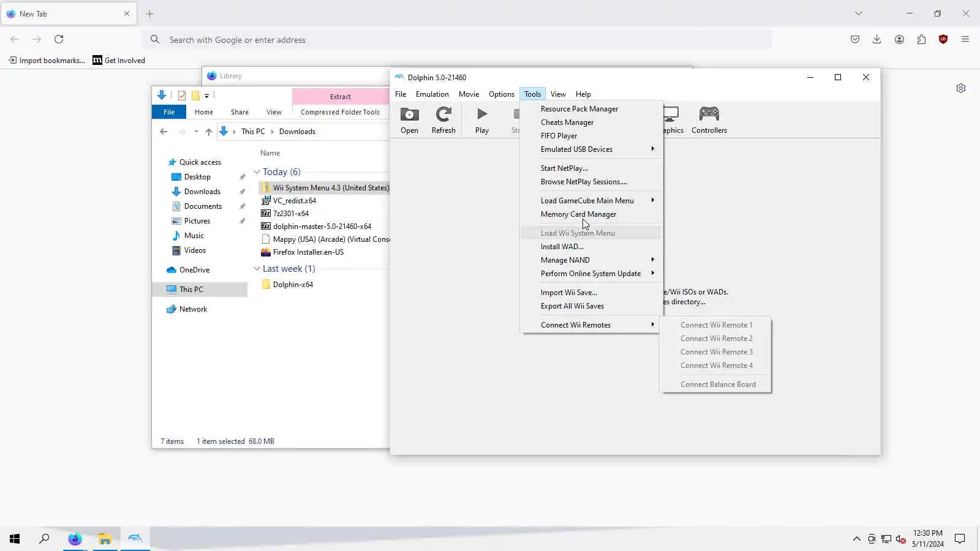Viewport: 980px width, 551px height.
Task: Click the Firefox downloads arrow icon
Action: point(877,39)
